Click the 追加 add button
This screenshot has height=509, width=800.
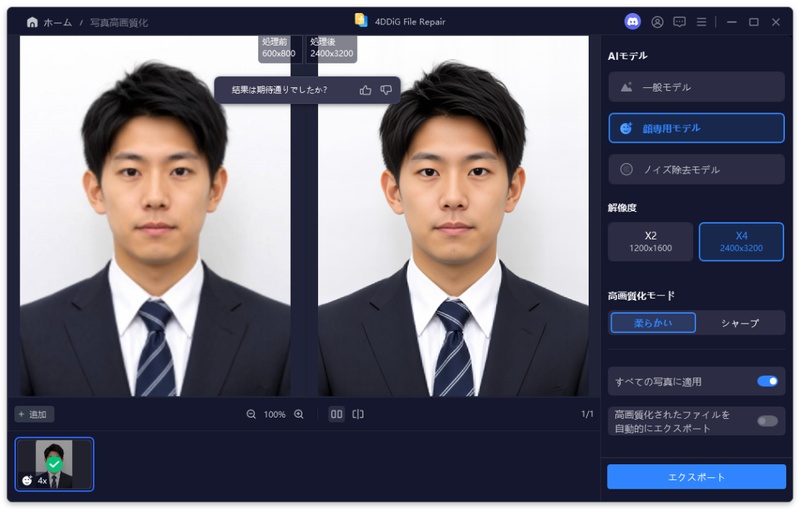coord(34,414)
